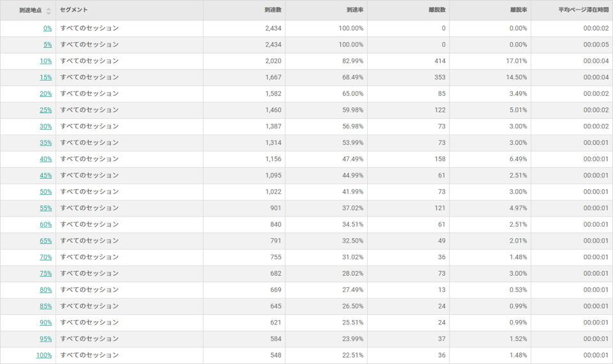Select the 90% reach point link
Screen dimensions: 613x364
coord(45,322)
